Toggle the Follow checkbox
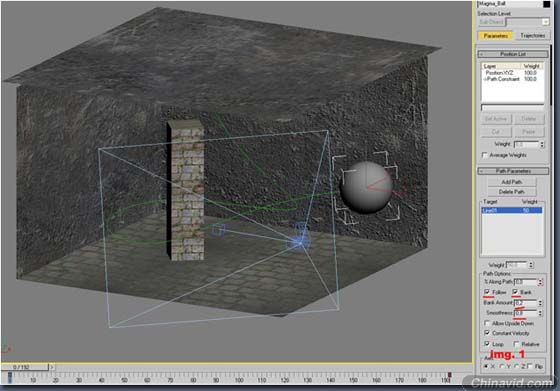Image resolution: width=560 pixels, height=391 pixels. [487, 292]
